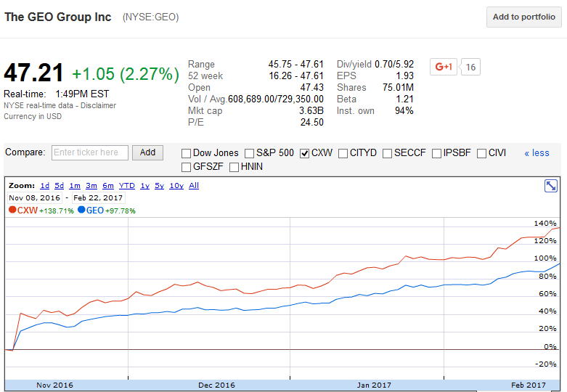Switch chart to 5y zoom
This screenshot has width=567, height=392.
160,186
